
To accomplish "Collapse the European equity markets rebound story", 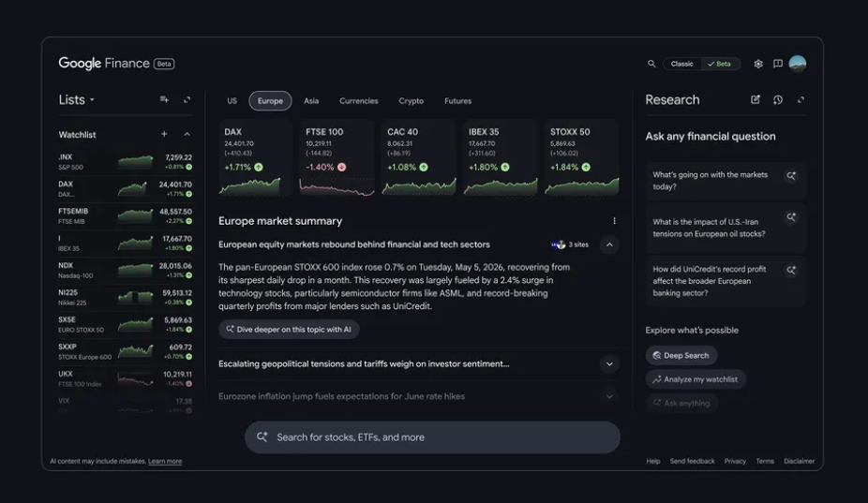I will [609, 244].
